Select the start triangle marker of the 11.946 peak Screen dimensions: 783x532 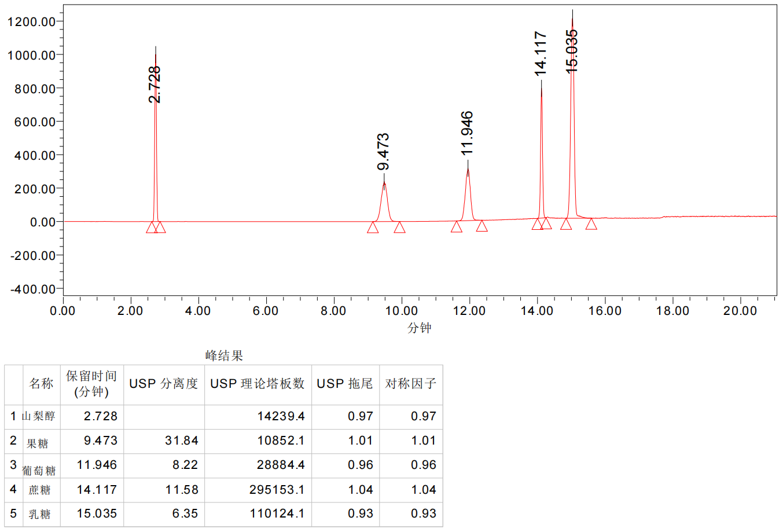457,227
